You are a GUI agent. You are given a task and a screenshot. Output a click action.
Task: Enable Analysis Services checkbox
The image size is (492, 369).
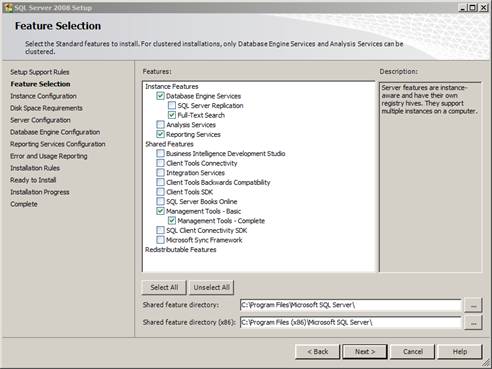pyautogui.click(x=160, y=125)
